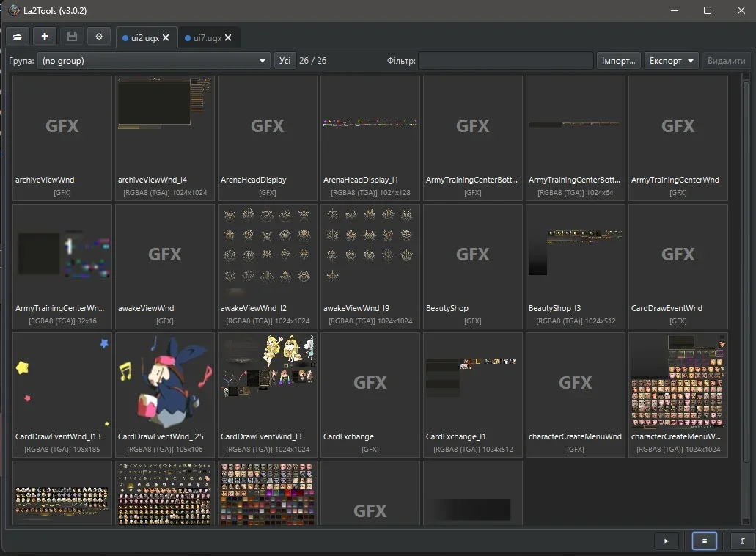Select the ArmyTrainingCenterWn... 32x16 texture
Screen dimensions: 756x556
point(62,266)
